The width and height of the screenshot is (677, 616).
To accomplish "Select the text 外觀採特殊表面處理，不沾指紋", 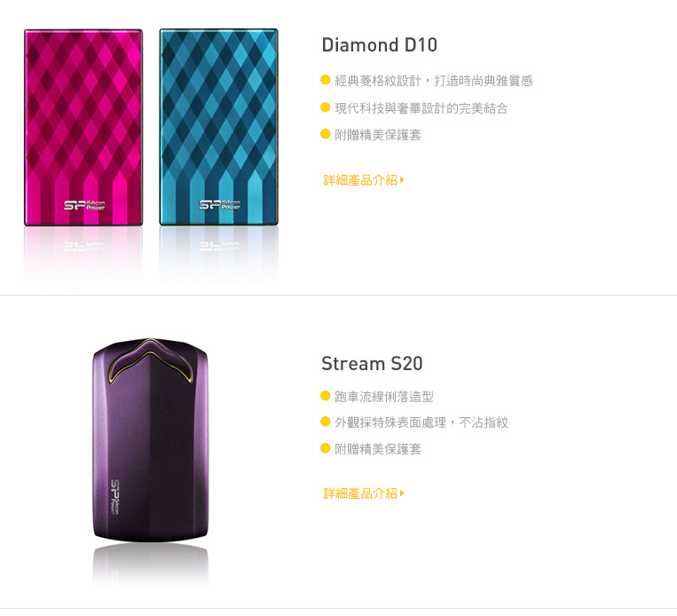I will [421, 423].
